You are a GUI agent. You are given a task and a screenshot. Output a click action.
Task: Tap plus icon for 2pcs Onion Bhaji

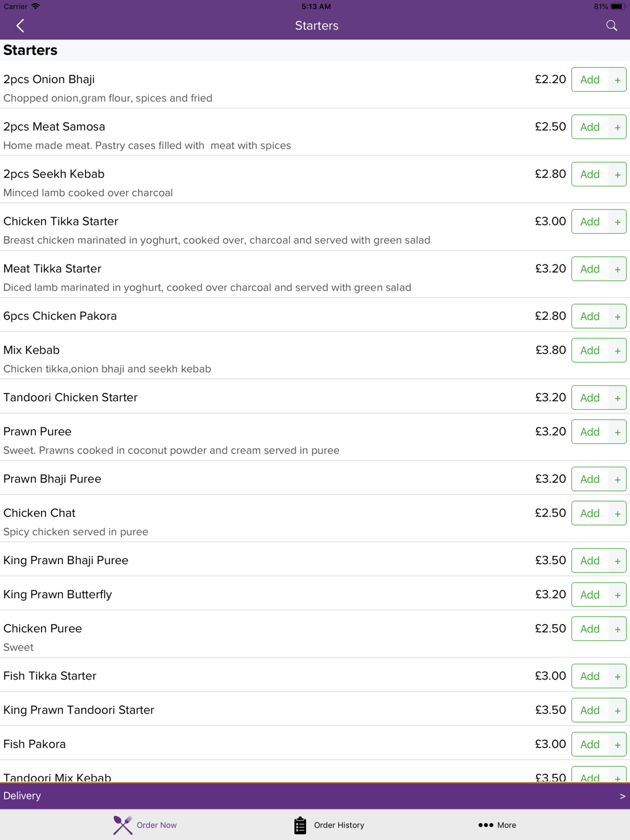(x=617, y=80)
